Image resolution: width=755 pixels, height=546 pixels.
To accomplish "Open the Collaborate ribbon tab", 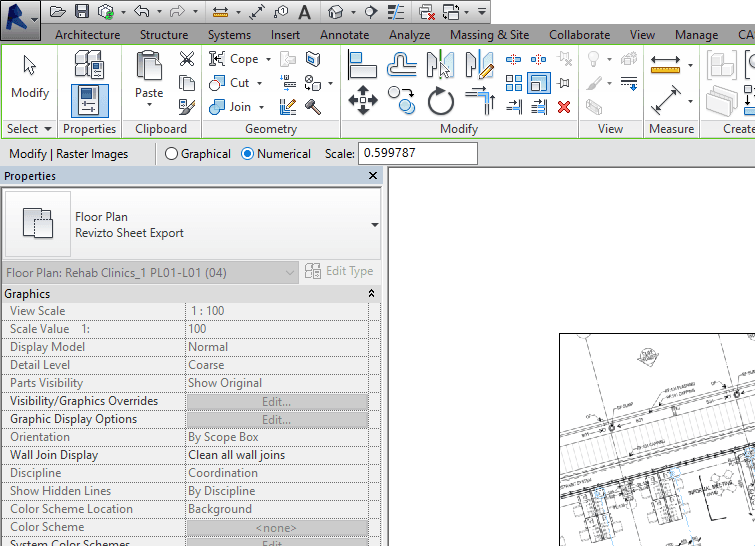I will pyautogui.click(x=579, y=35).
